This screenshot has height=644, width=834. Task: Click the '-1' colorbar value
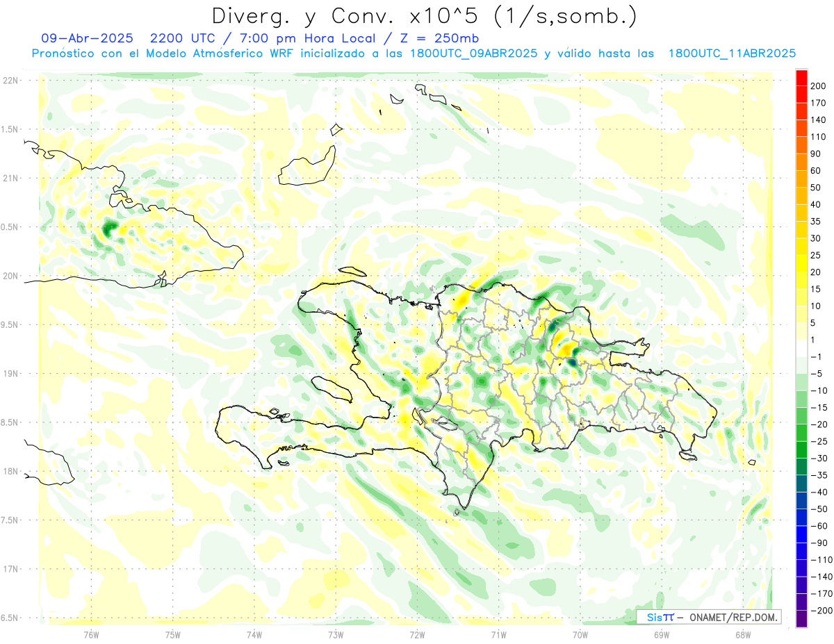[x=816, y=357]
